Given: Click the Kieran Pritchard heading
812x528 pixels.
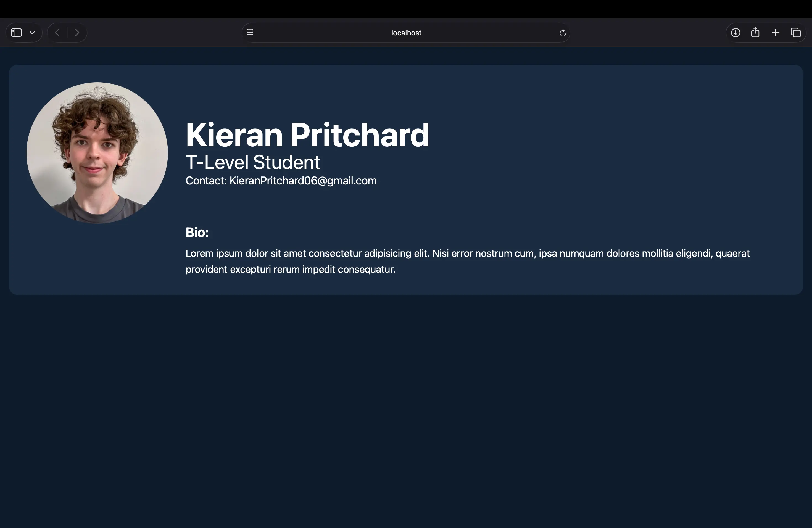Looking at the screenshot, I should tap(307, 135).
